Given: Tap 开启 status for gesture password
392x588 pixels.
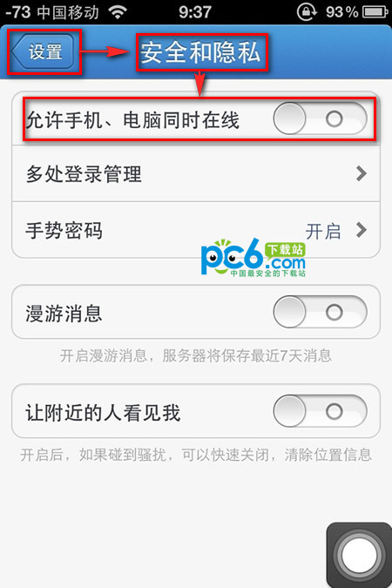Looking at the screenshot, I should pyautogui.click(x=323, y=231).
